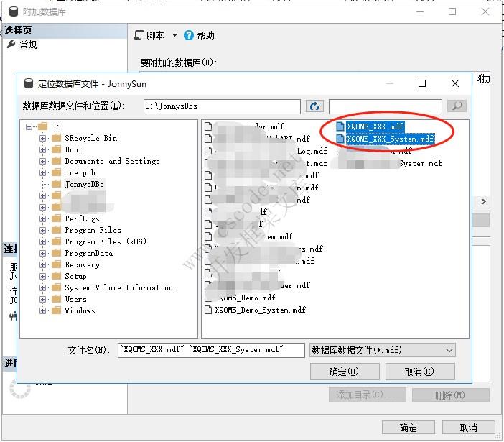Expand the Windows folder node
The height and width of the screenshot is (442, 504).
(x=43, y=310)
